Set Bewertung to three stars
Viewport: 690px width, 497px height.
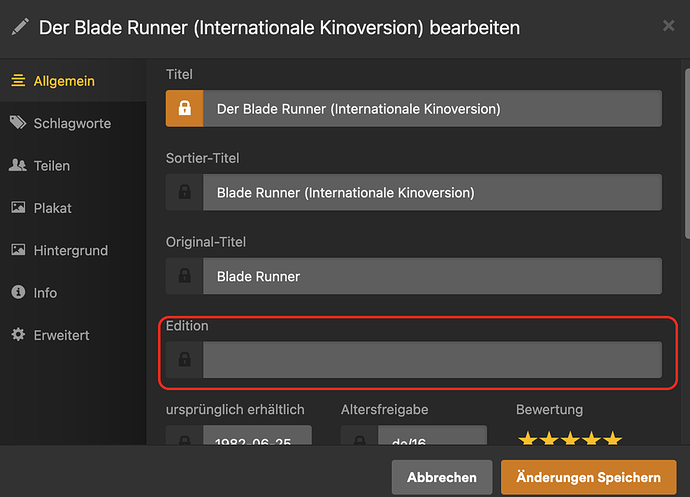click(x=570, y=438)
